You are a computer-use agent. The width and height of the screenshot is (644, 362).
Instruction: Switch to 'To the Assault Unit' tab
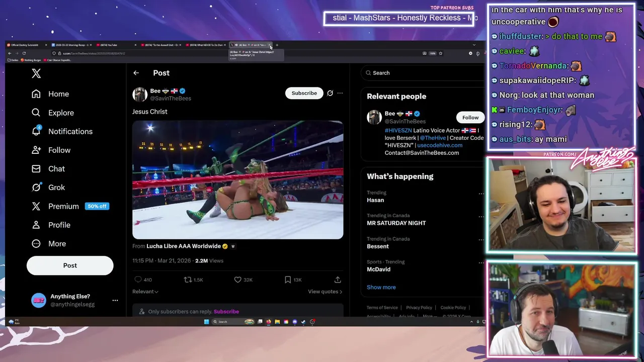point(162,45)
